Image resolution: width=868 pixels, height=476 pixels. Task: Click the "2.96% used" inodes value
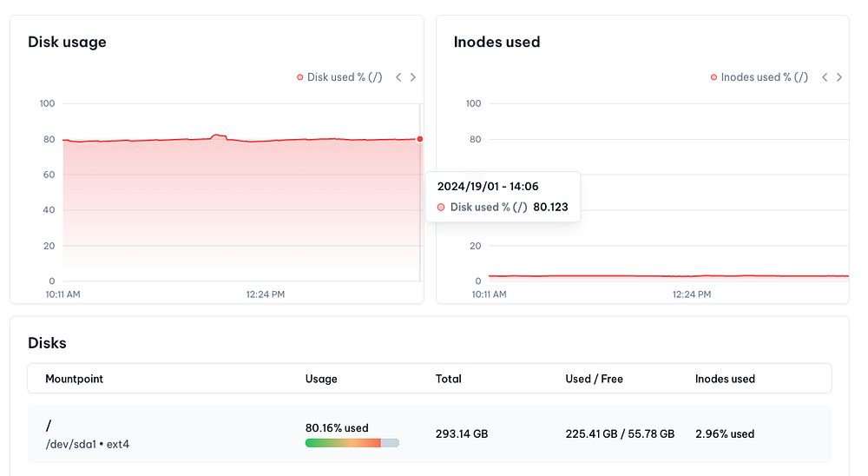(x=725, y=433)
